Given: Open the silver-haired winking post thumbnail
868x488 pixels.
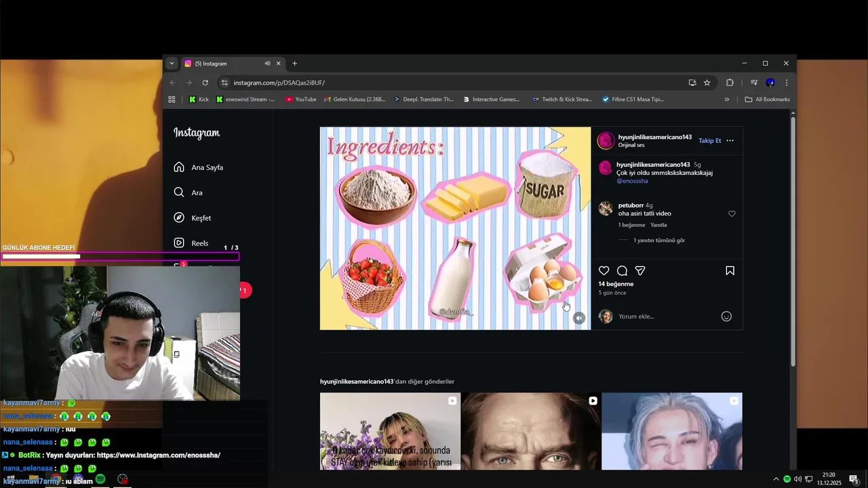Looking at the screenshot, I should 672,431.
